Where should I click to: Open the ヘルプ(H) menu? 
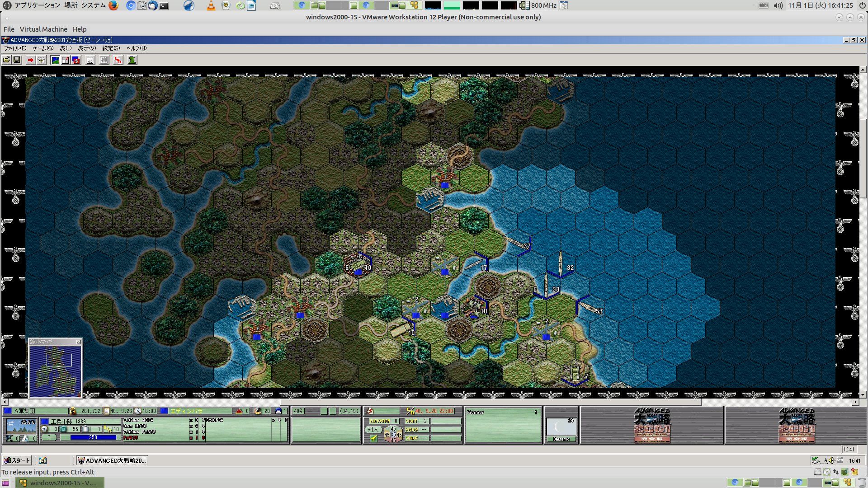click(x=136, y=48)
